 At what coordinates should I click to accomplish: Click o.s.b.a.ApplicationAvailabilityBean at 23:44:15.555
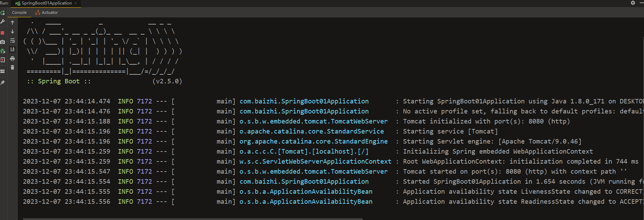tap(306, 192)
